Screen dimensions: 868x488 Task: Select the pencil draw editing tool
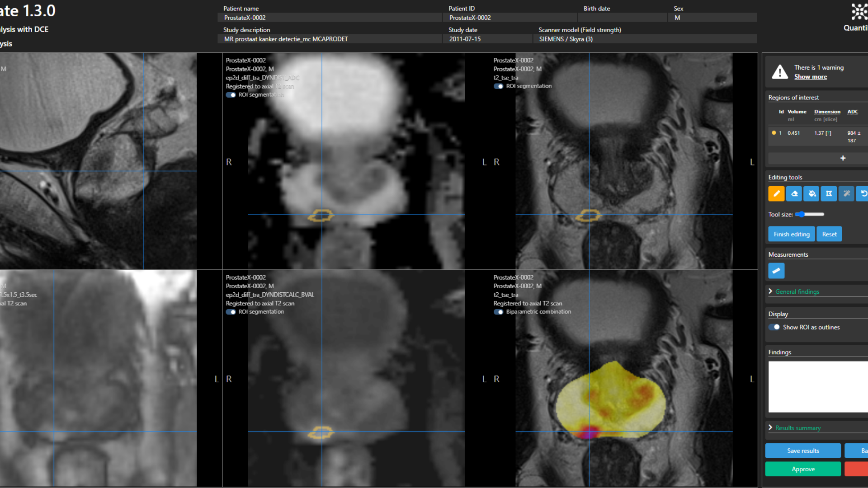776,194
